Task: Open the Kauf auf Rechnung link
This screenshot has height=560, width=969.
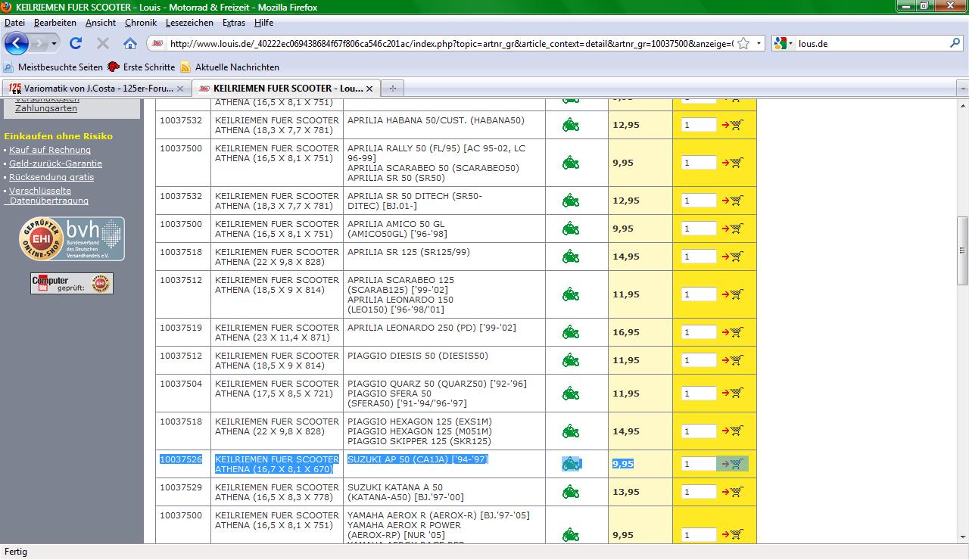Action: point(50,150)
